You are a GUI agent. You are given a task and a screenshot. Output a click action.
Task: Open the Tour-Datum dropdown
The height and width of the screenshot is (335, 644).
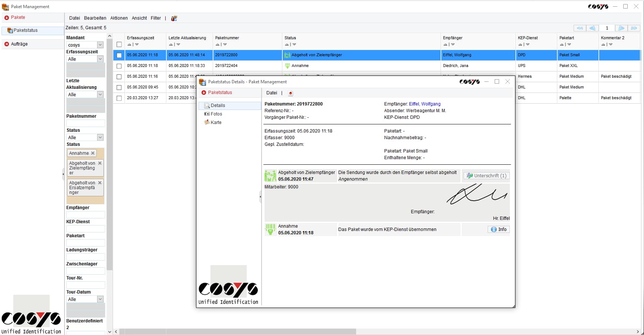pyautogui.click(x=100, y=299)
